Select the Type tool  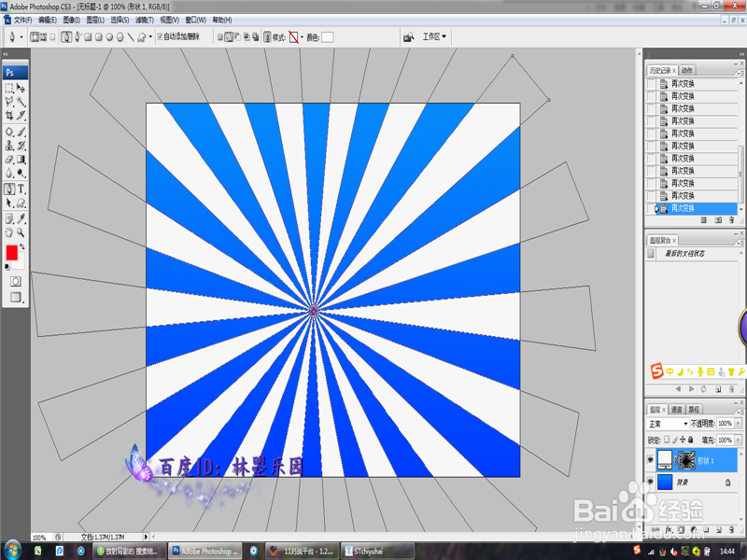[x=21, y=189]
